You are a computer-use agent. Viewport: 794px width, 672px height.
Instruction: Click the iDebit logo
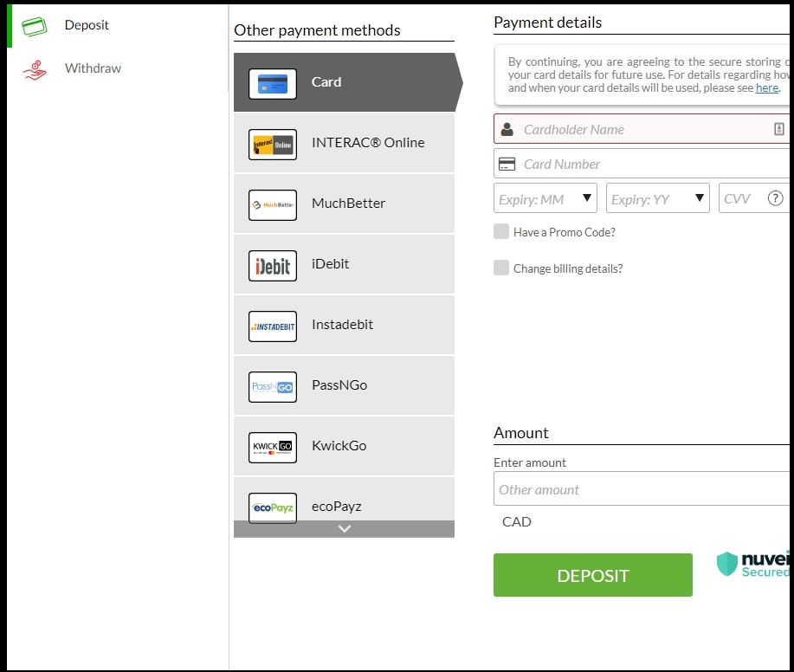(272, 265)
